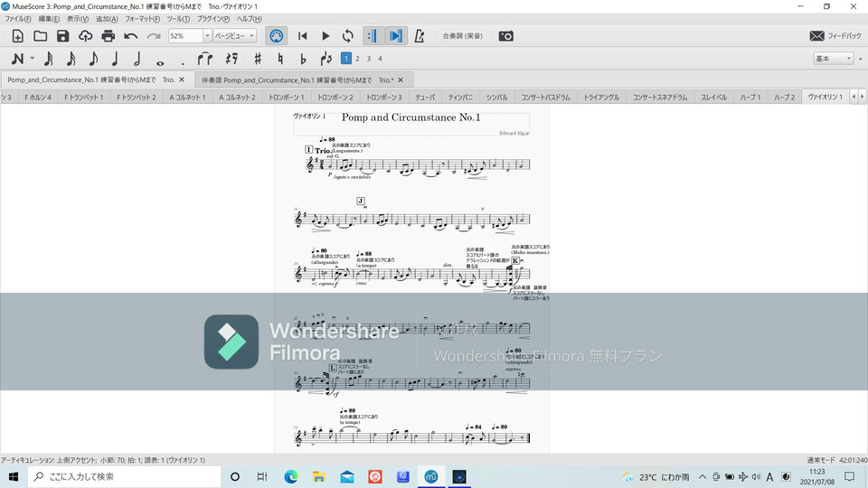Create a new score with New icon
The width and height of the screenshot is (868, 488).
[18, 36]
